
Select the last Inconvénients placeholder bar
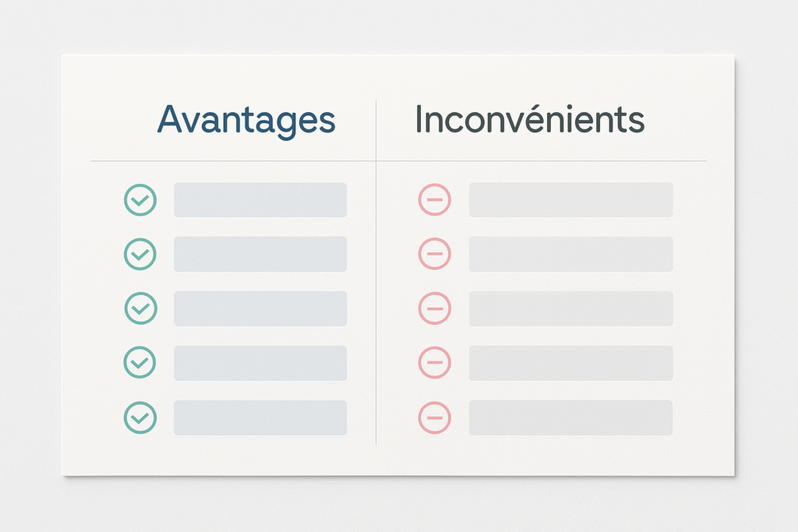tap(570, 417)
